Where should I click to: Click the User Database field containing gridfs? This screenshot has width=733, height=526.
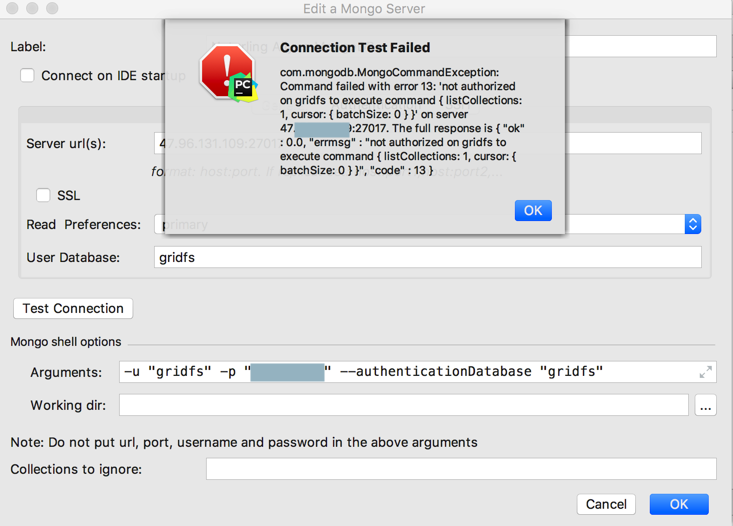tap(428, 257)
